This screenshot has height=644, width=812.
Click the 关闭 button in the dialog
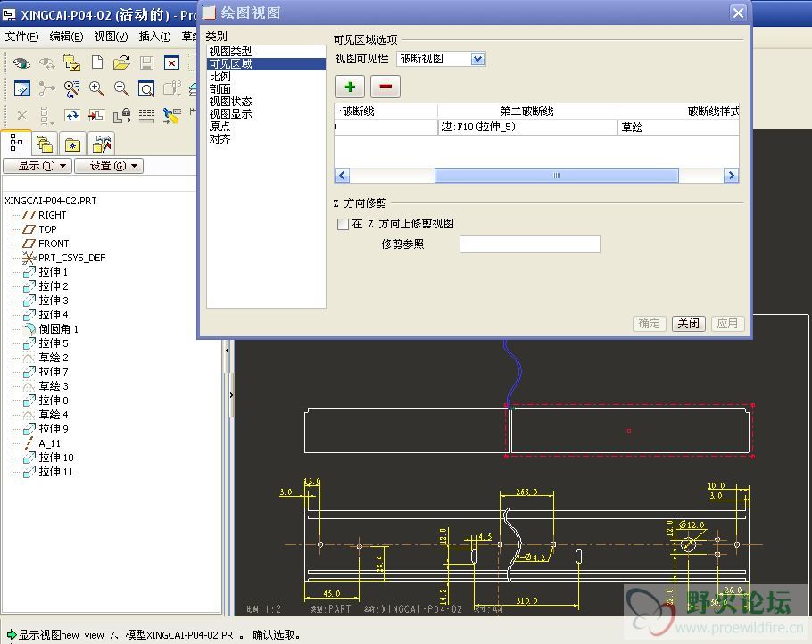(688, 324)
